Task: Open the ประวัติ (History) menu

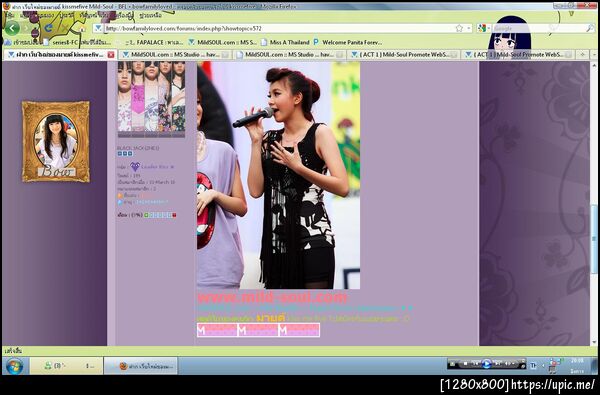Action: point(67,15)
